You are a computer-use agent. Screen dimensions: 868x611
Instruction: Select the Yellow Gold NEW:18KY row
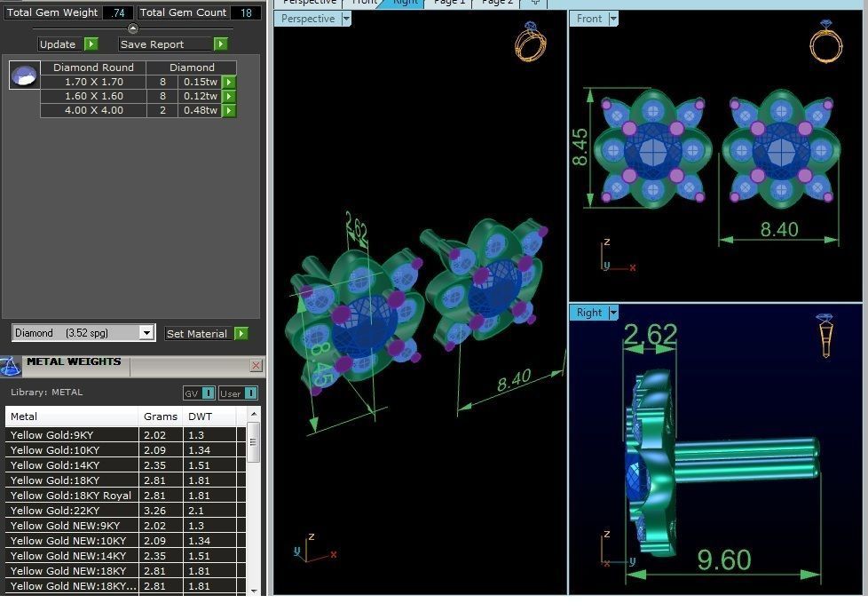125,570
